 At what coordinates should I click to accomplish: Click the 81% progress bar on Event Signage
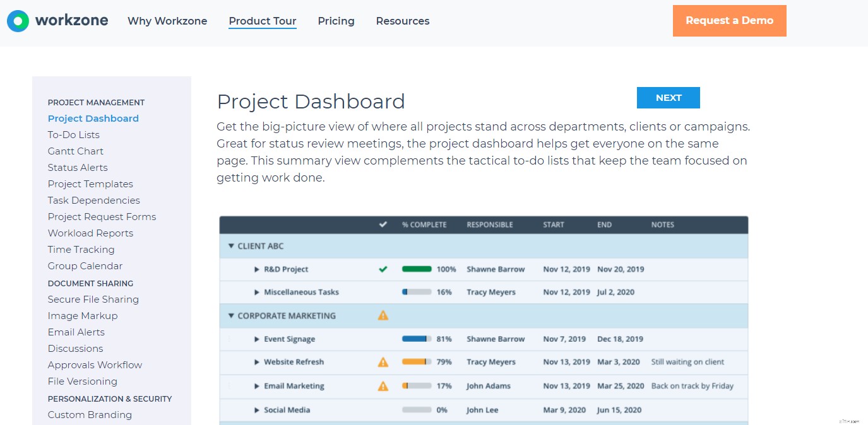pyautogui.click(x=416, y=339)
